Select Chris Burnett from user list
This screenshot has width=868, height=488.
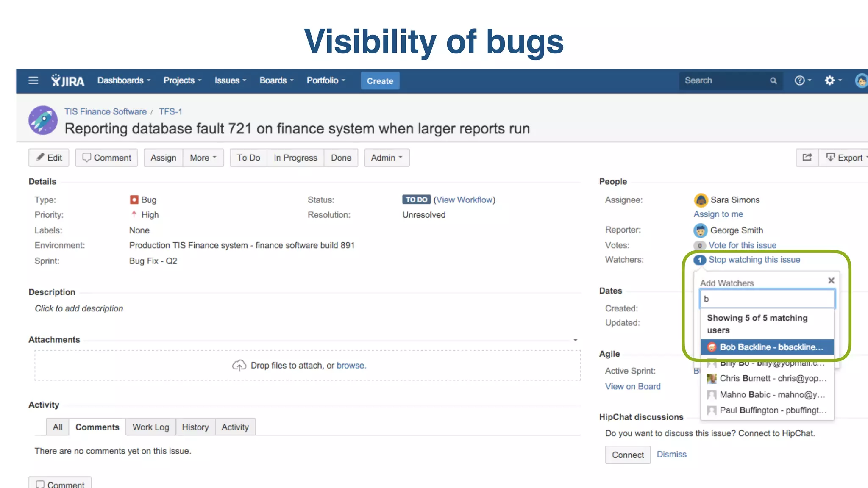click(767, 379)
